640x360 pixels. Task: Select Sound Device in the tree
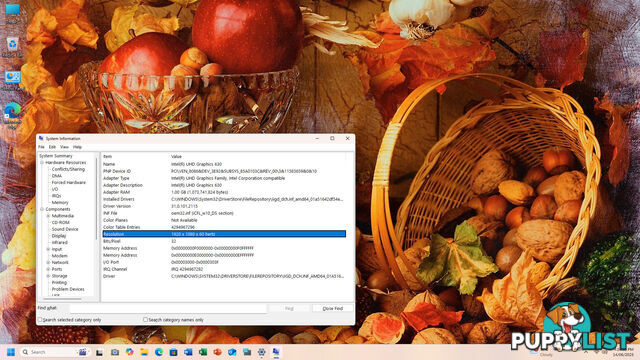(65, 229)
